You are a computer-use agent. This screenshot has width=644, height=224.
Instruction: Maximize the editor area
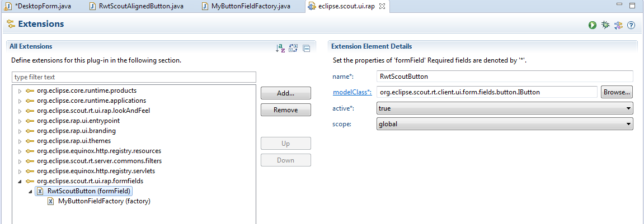click(632, 6)
